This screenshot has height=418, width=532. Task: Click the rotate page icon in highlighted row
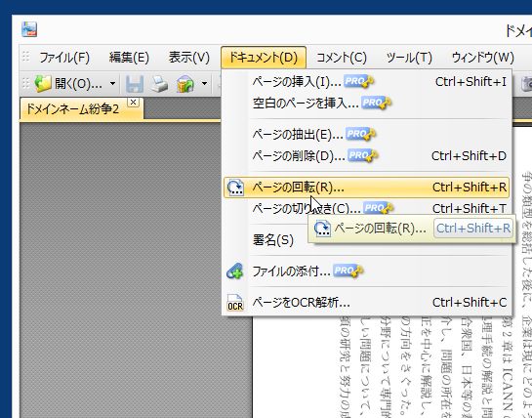235,188
